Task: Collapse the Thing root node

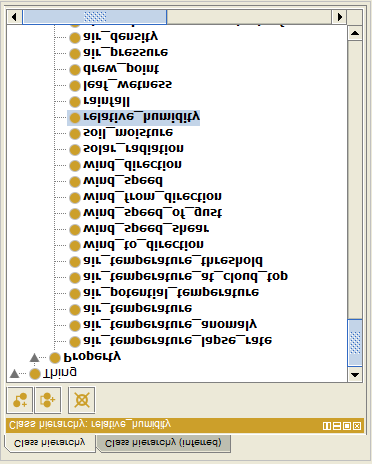Action: click(x=14, y=374)
